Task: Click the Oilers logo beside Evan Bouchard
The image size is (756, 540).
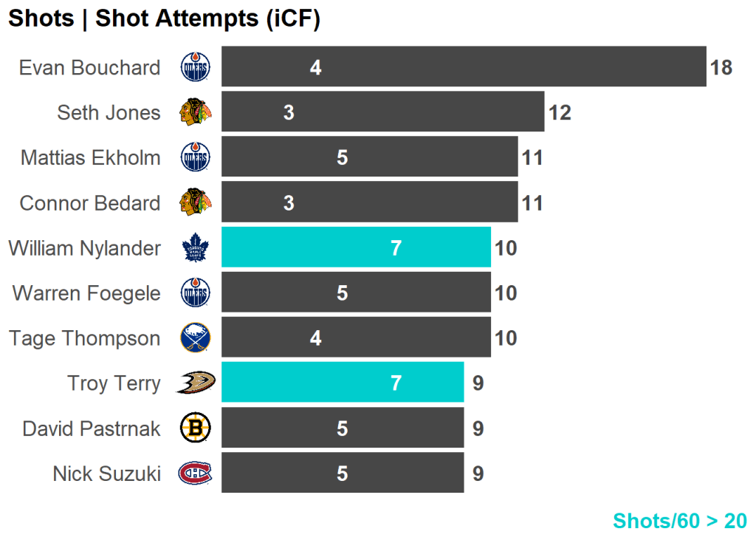Action: 196,67
